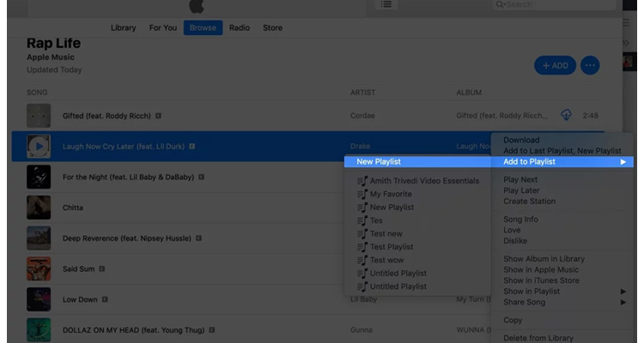
Task: Click the Chitta album artwork thumbnail
Action: (39, 208)
